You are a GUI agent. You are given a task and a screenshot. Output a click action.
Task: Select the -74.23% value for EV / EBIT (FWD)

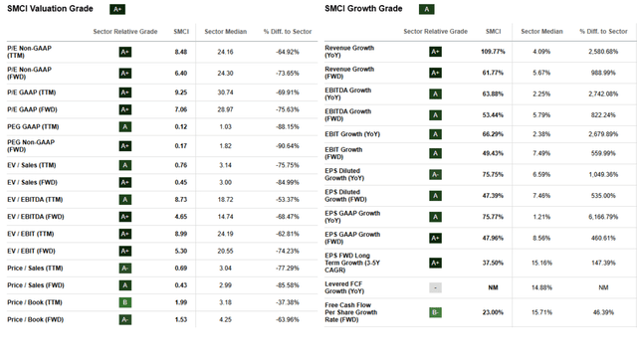pyautogui.click(x=288, y=252)
